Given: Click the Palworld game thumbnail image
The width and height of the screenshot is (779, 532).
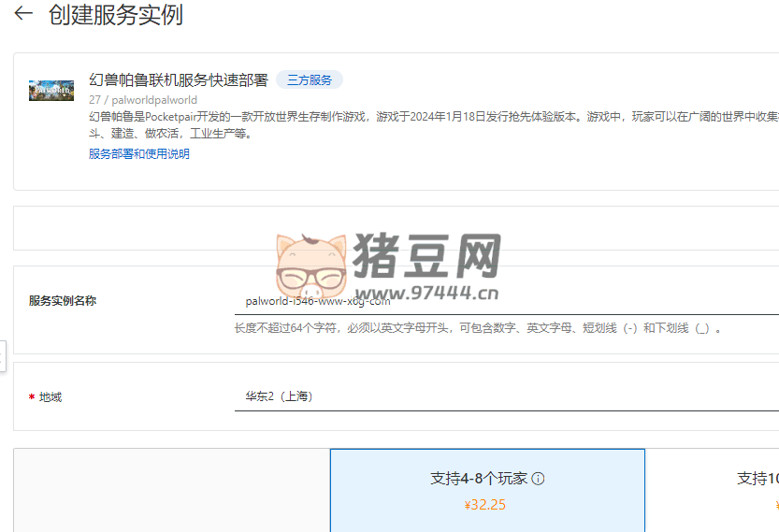Looking at the screenshot, I should click(51, 91).
